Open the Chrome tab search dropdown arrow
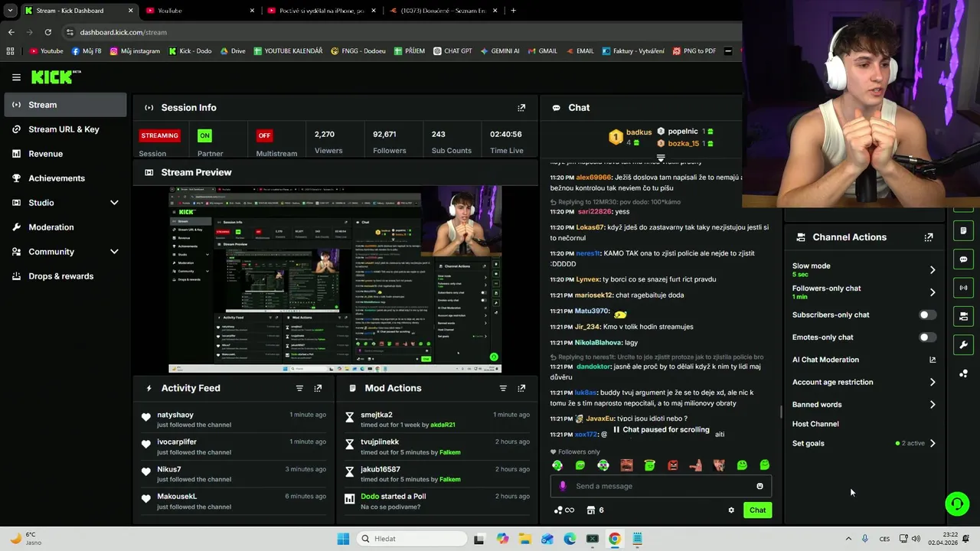980x551 pixels. tap(10, 11)
